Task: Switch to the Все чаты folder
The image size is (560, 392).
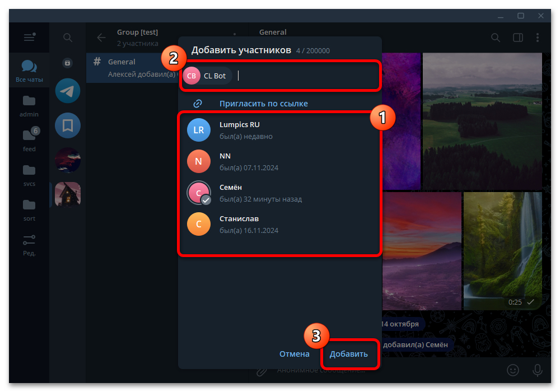Action: coord(29,71)
